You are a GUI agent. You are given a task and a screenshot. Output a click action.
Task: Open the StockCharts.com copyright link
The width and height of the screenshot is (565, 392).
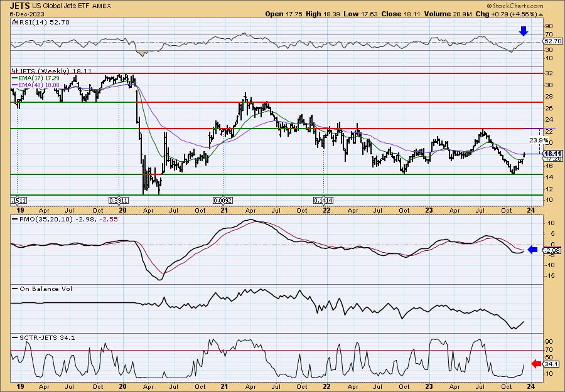[x=515, y=6]
